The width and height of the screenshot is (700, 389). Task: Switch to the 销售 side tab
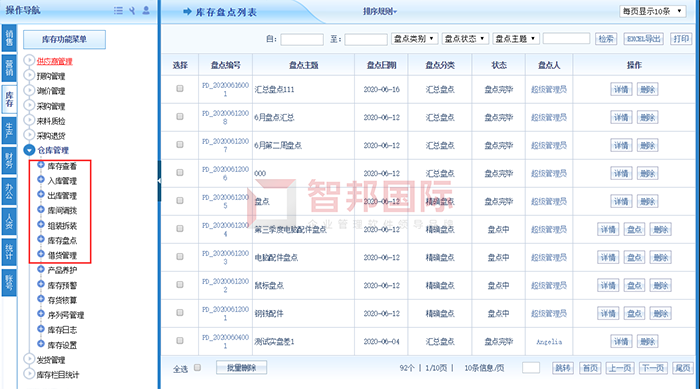(9, 38)
